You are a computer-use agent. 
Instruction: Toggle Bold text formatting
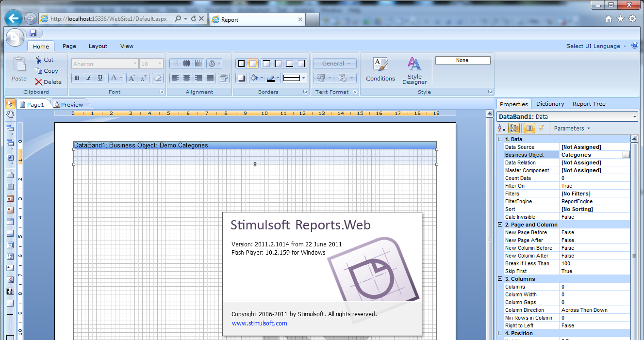(77, 78)
